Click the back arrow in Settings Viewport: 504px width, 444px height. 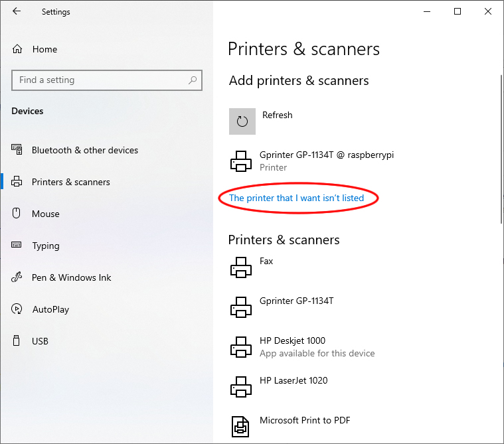(x=17, y=11)
